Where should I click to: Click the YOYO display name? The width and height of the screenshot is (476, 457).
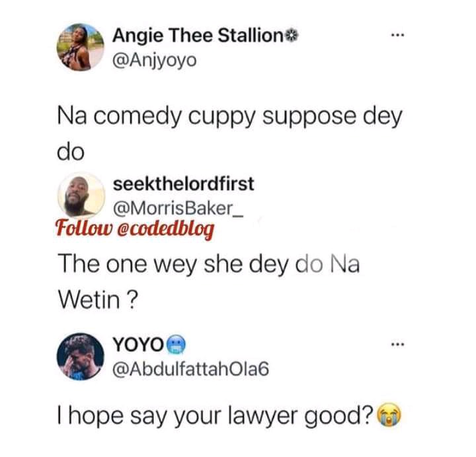pyautogui.click(x=138, y=345)
